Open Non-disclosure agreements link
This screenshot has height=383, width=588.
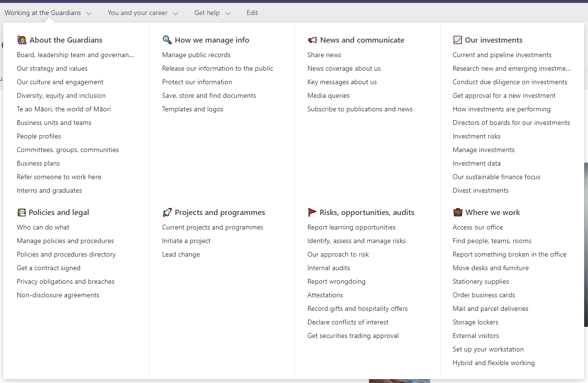point(58,295)
